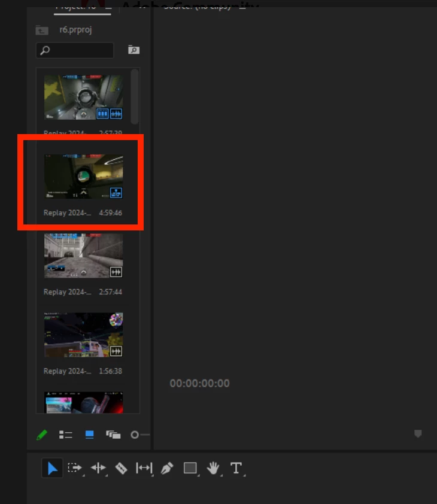The image size is (437, 504).
Task: Toggle the green pencil read/write lock
Action: (42, 435)
